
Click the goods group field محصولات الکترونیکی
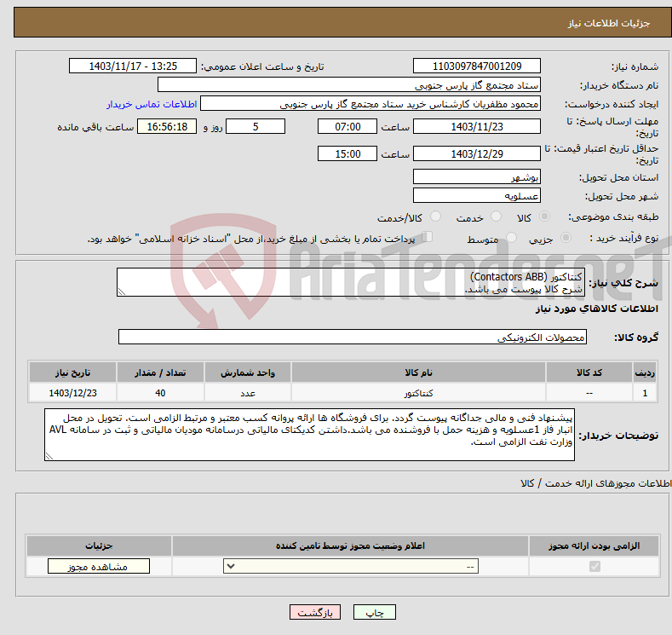click(x=353, y=337)
